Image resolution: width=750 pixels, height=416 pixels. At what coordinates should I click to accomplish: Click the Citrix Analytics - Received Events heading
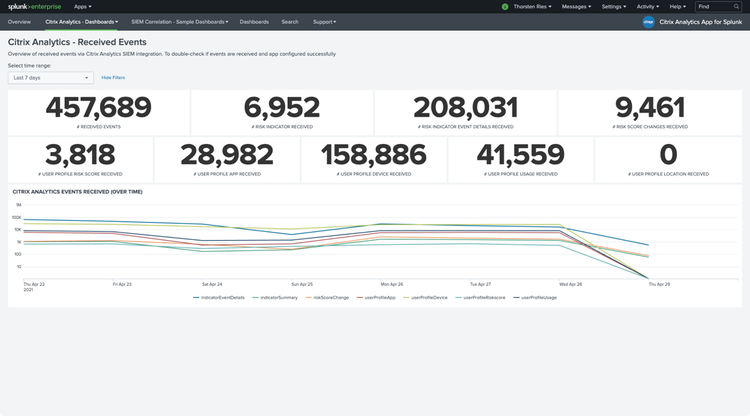(x=77, y=42)
